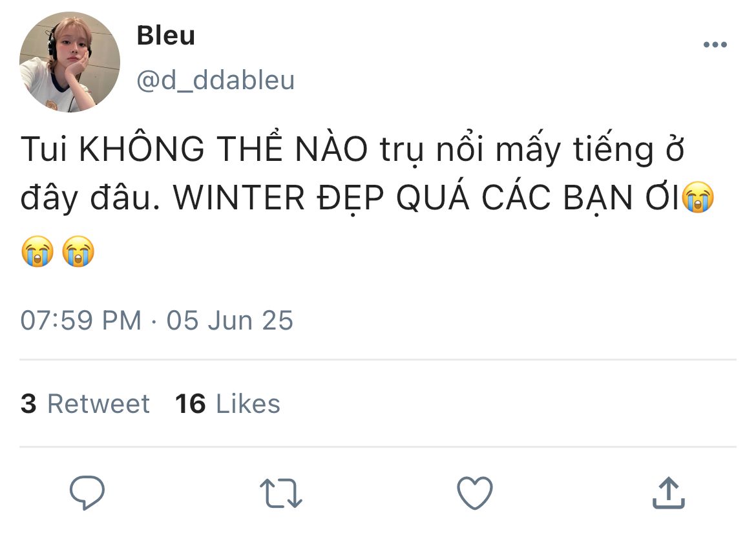756x537 pixels.
Task: Click the word WINTER in the tweet
Action: click(239, 198)
